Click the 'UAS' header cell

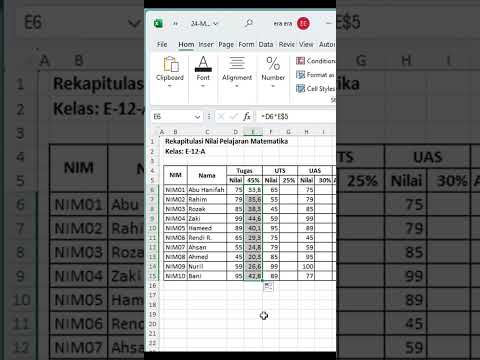coord(315,171)
